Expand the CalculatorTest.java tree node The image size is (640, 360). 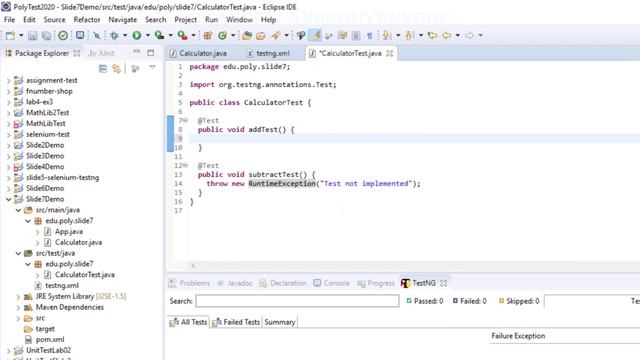click(x=38, y=275)
